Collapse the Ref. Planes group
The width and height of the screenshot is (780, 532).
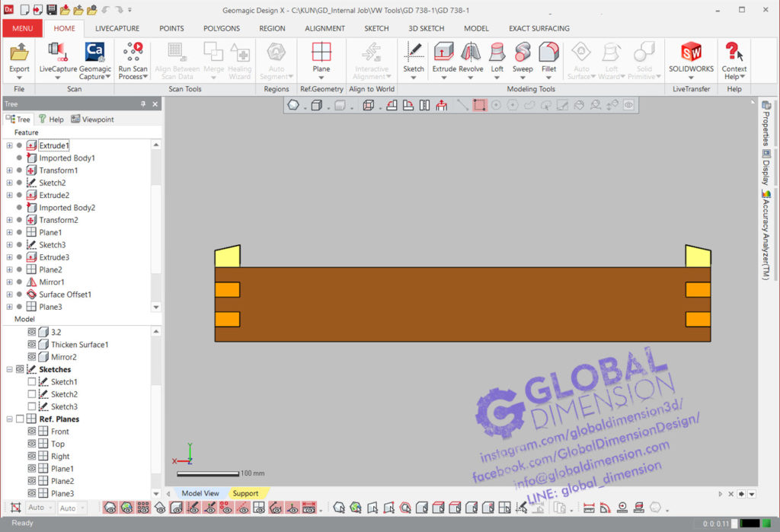point(9,419)
